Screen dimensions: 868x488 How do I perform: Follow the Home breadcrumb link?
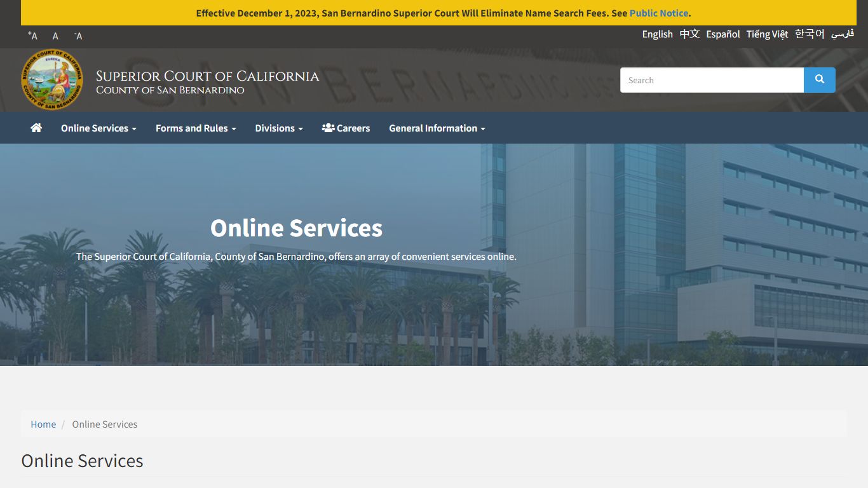click(43, 424)
